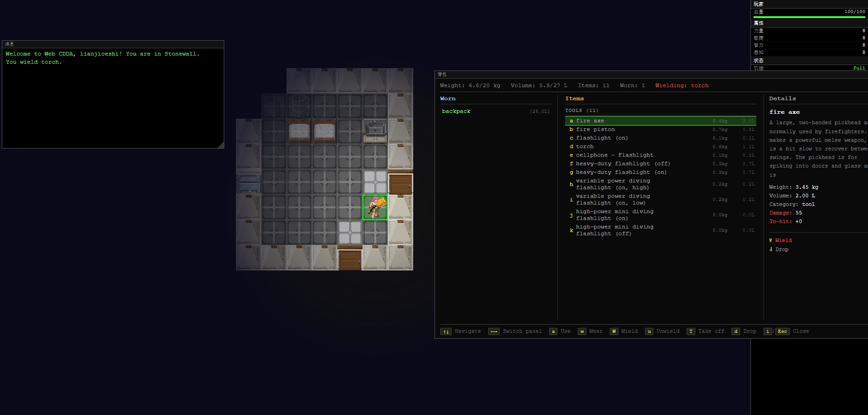Viewport: 868px width, 415px height.
Task: Click the wooden door on the east wall
Action: point(401,182)
